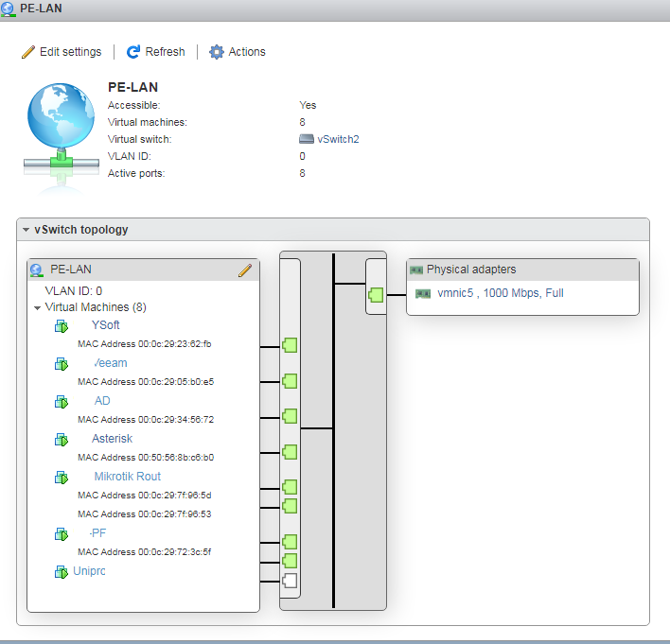
Task: Open the vSwitch2 virtual switch link
Action: pos(338,139)
